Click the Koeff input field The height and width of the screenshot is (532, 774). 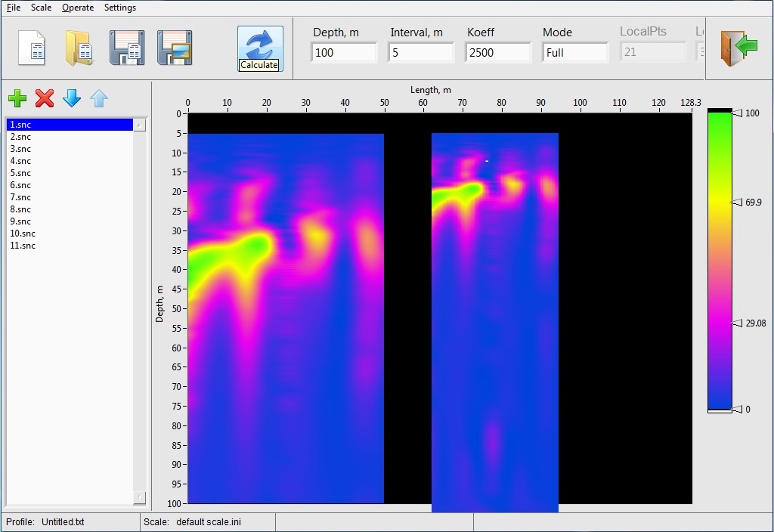[497, 52]
